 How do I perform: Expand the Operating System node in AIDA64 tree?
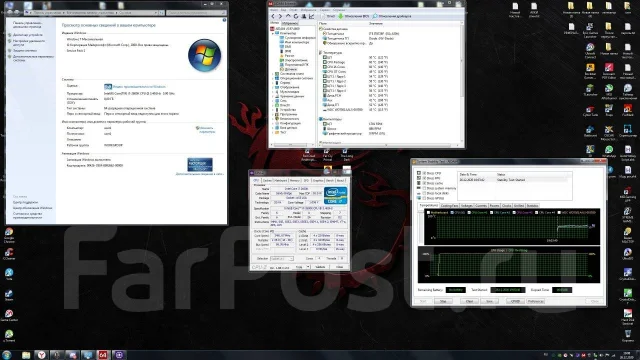pos(273,78)
